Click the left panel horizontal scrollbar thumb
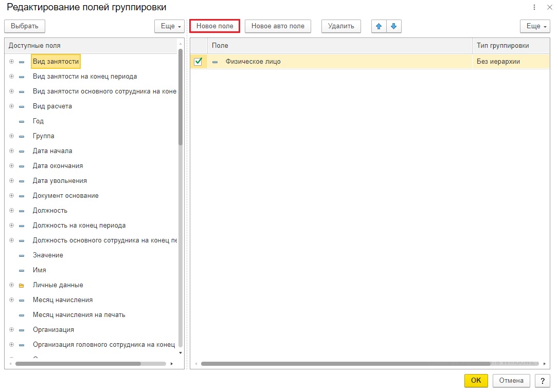The image size is (558, 392). click(78, 364)
